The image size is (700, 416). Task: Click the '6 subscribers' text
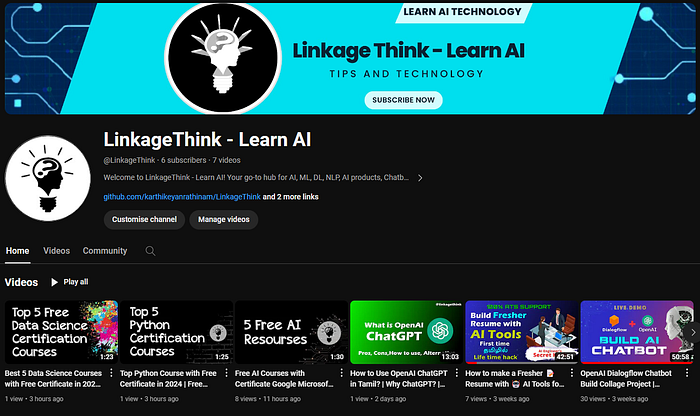pos(183,160)
